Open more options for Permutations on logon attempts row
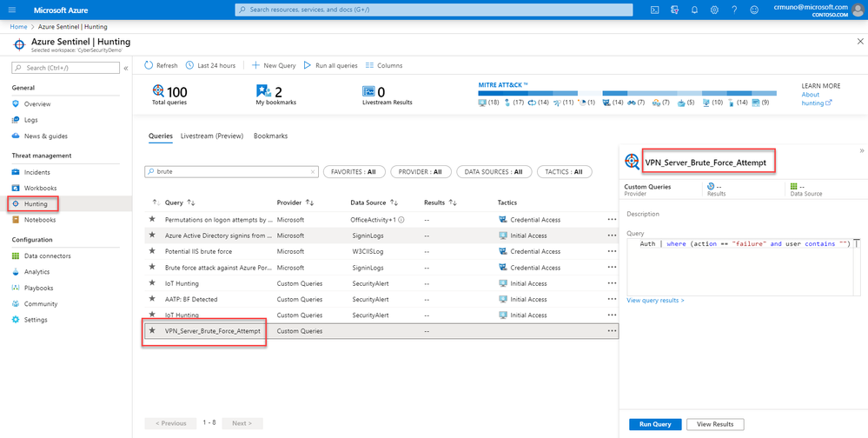 pyautogui.click(x=612, y=220)
